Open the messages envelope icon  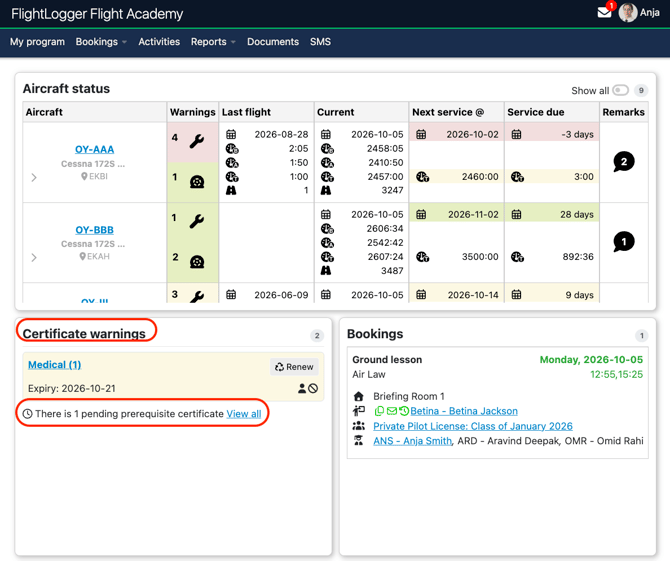pos(604,13)
